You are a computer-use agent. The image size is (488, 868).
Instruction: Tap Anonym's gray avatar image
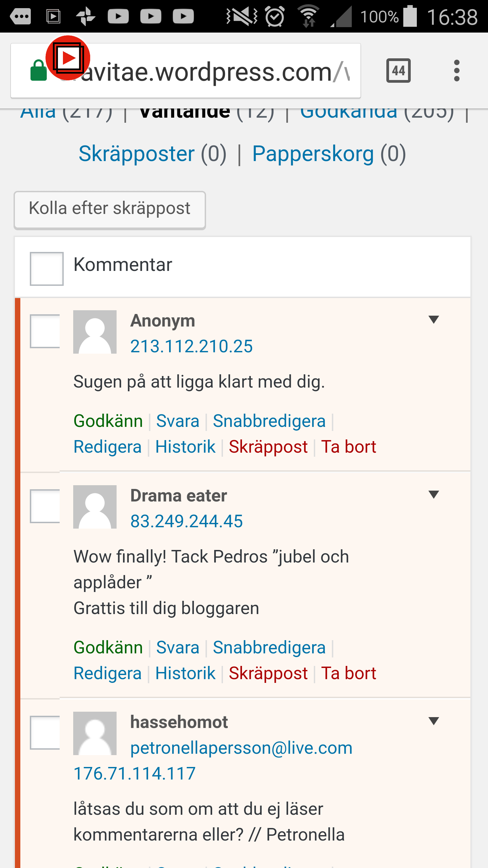[95, 332]
